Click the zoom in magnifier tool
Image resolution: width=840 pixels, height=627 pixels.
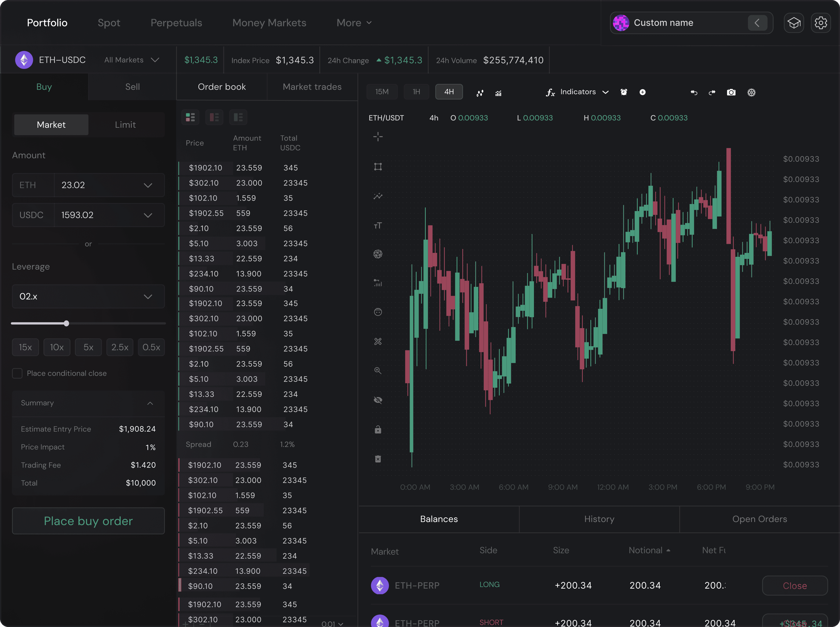(377, 370)
